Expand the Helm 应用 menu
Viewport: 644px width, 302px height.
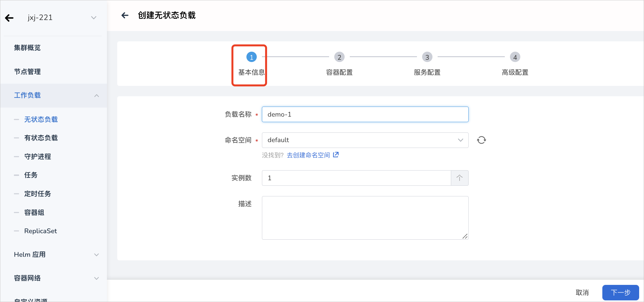click(54, 255)
